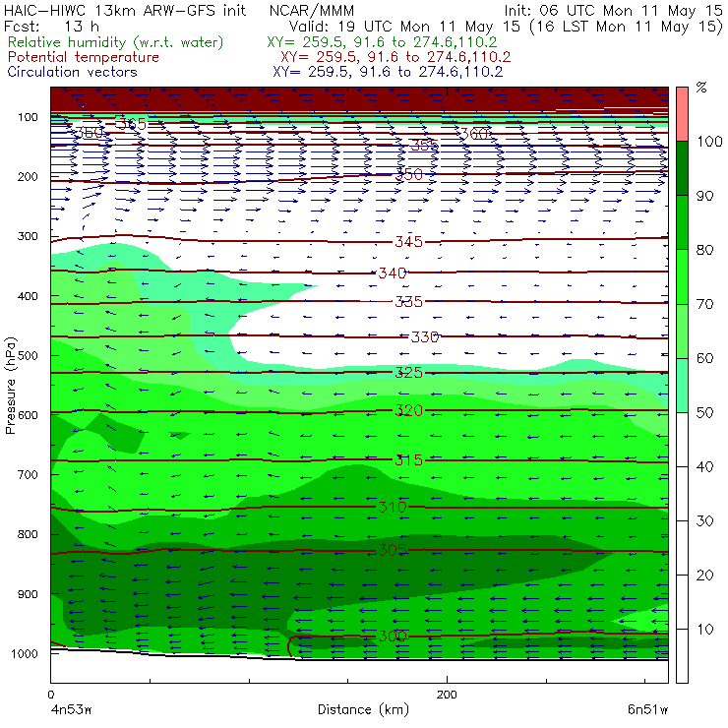Click the '345' potential temperature contour label
This screenshot has width=728, height=728.
tap(409, 241)
